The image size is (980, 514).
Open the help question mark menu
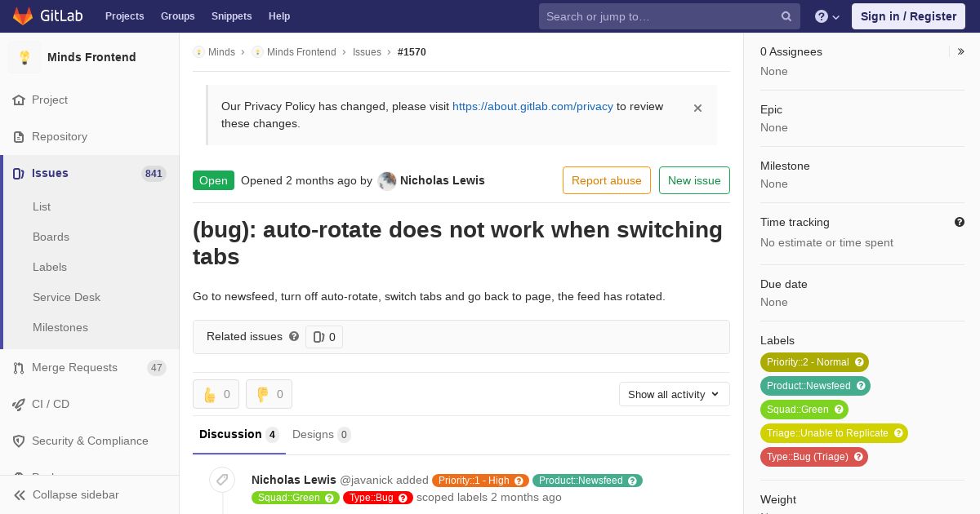point(827,16)
